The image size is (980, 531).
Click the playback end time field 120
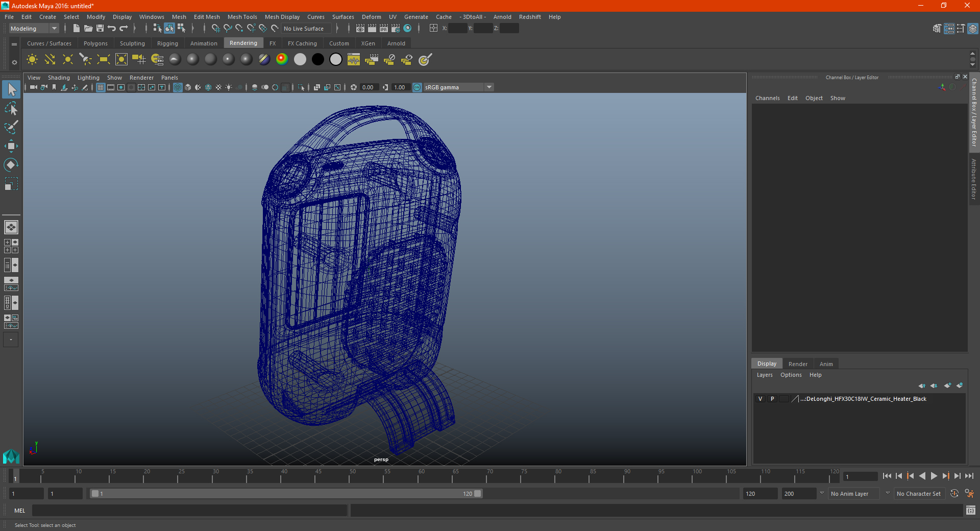pos(761,494)
